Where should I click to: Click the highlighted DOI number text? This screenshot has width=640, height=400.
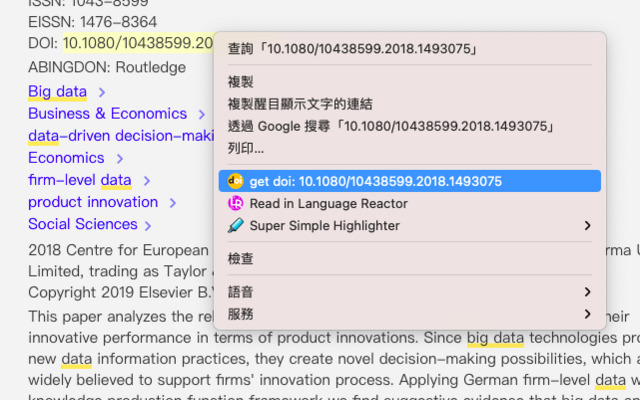coord(138,43)
